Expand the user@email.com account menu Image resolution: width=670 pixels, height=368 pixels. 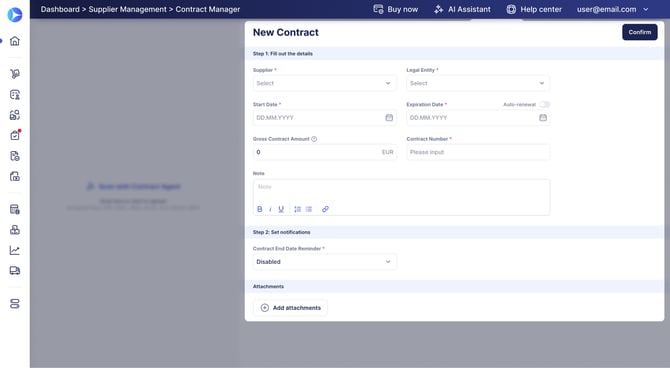click(613, 9)
